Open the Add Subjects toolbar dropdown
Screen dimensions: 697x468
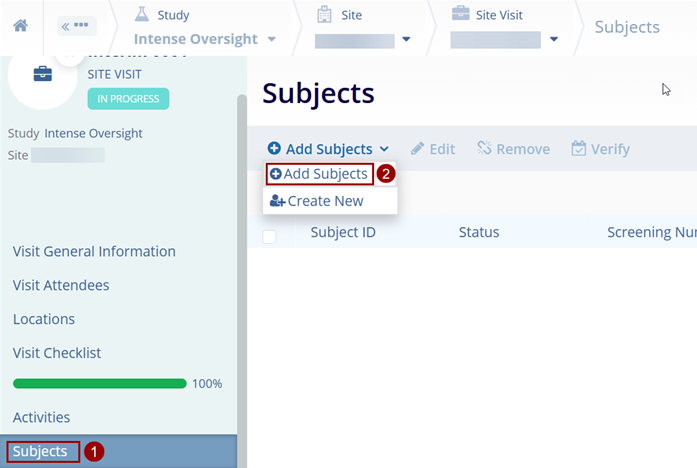click(328, 149)
